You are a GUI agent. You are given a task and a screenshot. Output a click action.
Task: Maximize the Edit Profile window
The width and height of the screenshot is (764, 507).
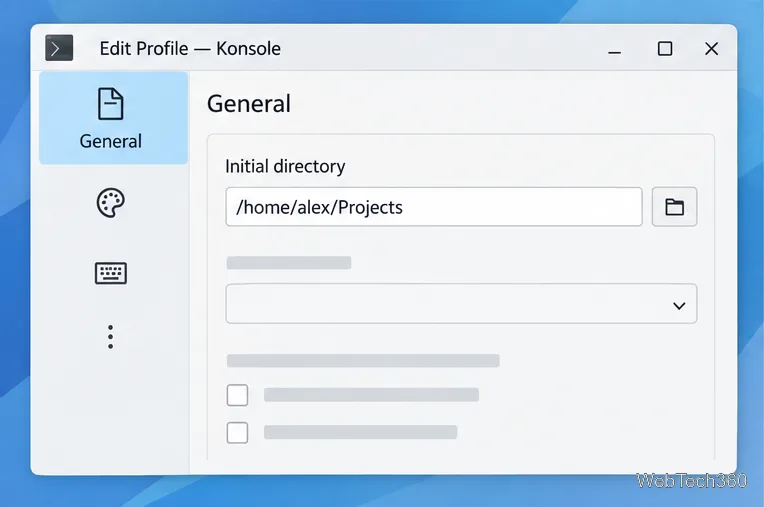(x=665, y=48)
